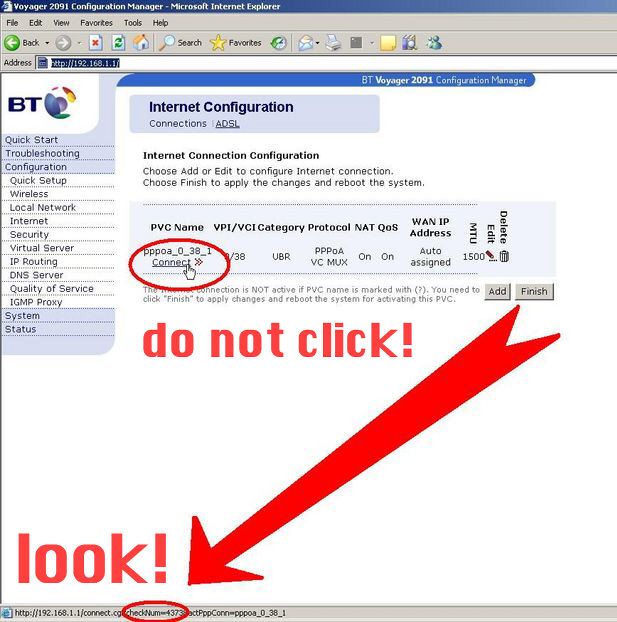Click the page icon in address bar

coord(42,63)
